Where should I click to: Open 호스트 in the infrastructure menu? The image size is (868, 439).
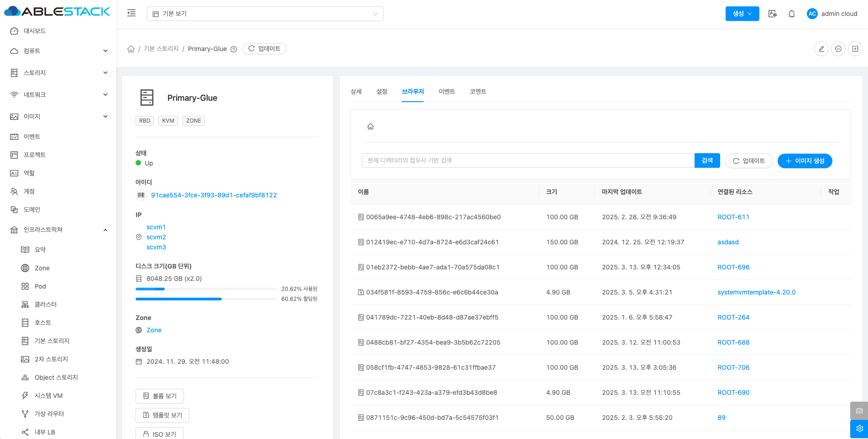[x=43, y=323]
